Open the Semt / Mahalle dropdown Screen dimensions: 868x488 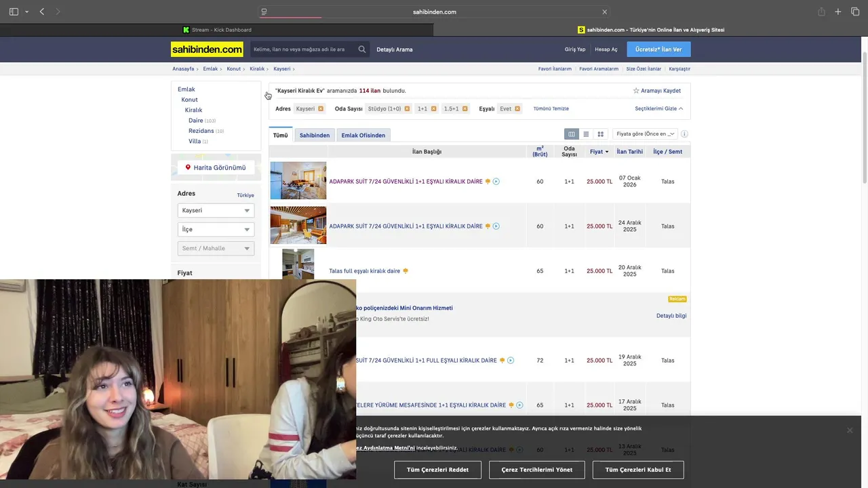click(216, 249)
